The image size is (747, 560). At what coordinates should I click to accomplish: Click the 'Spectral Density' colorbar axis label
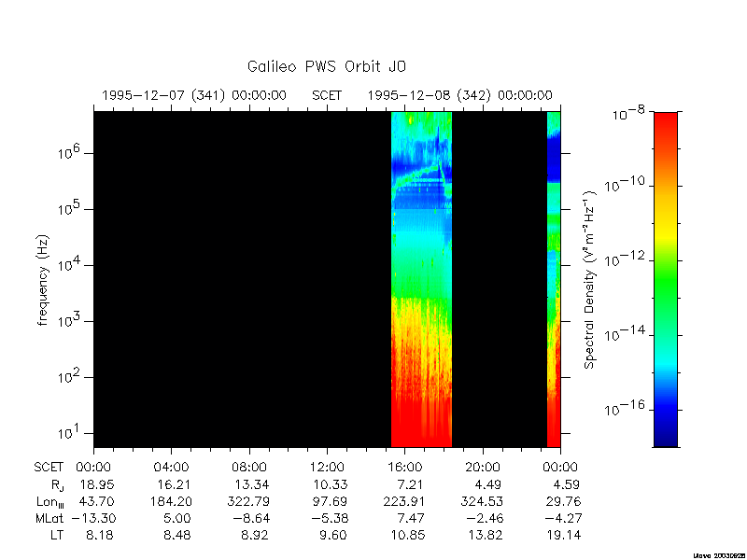(590, 280)
